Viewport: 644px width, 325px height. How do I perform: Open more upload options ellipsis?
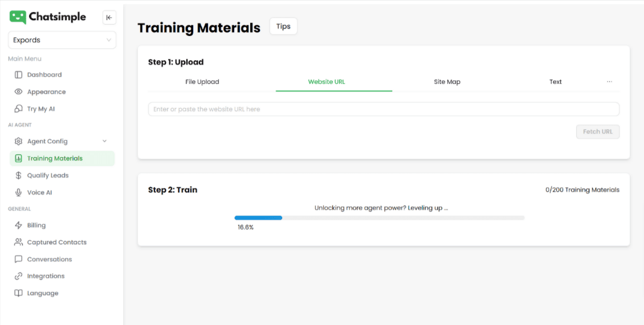pos(609,82)
